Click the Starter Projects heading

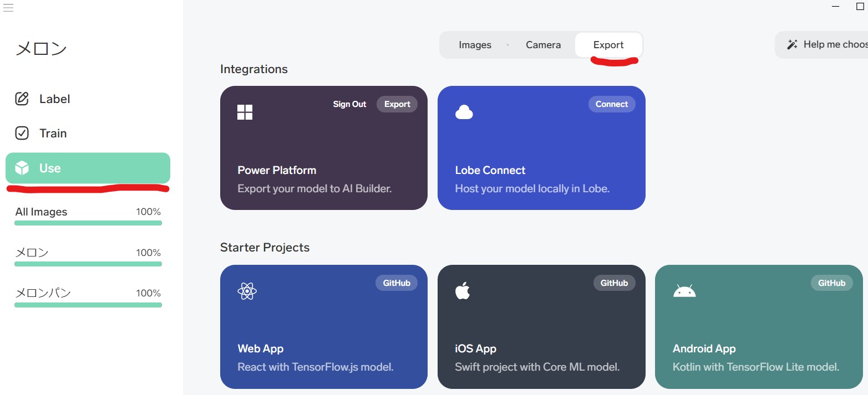[265, 248]
